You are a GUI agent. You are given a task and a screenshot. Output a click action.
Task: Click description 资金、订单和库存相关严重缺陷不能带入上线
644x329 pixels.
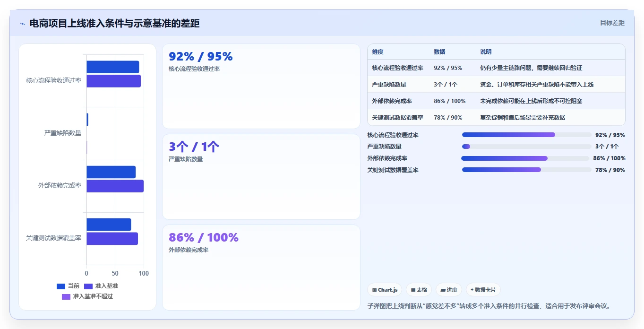pos(537,85)
